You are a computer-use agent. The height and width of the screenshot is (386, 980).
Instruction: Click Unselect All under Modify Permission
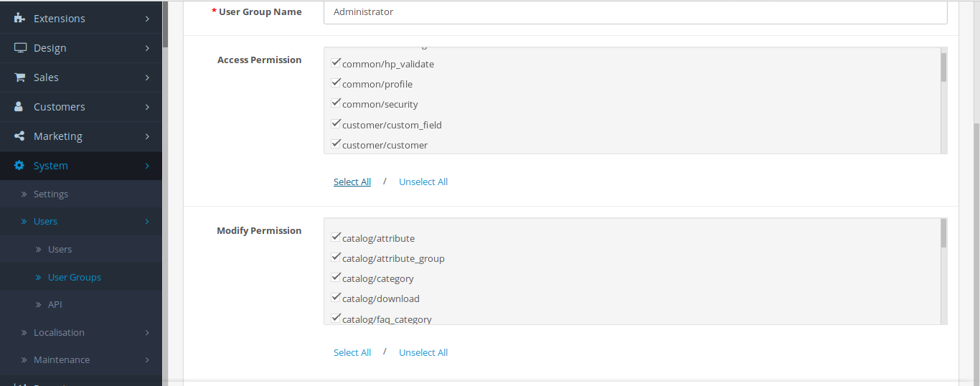(x=423, y=353)
